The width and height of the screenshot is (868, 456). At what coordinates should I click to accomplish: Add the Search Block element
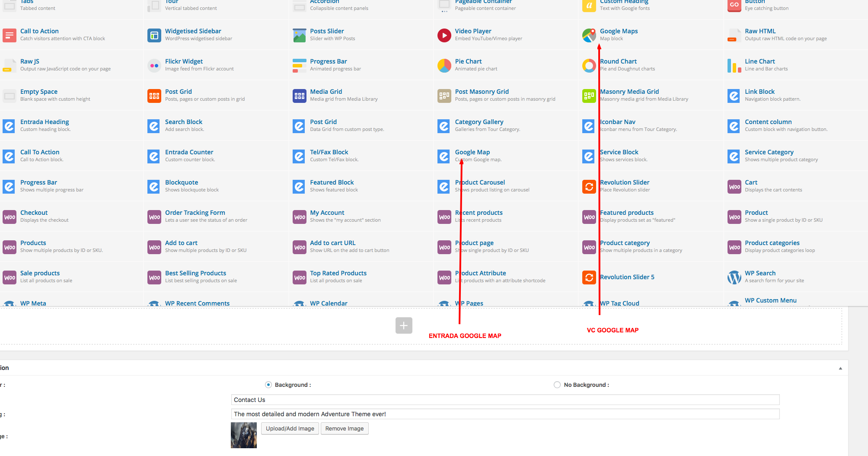click(216, 125)
